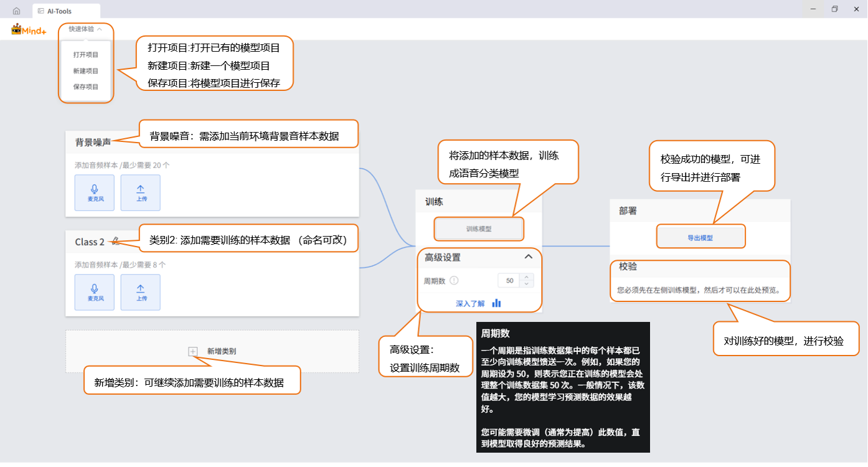Decrease the 周期数 value with down arrow
868x467 pixels.
526,284
